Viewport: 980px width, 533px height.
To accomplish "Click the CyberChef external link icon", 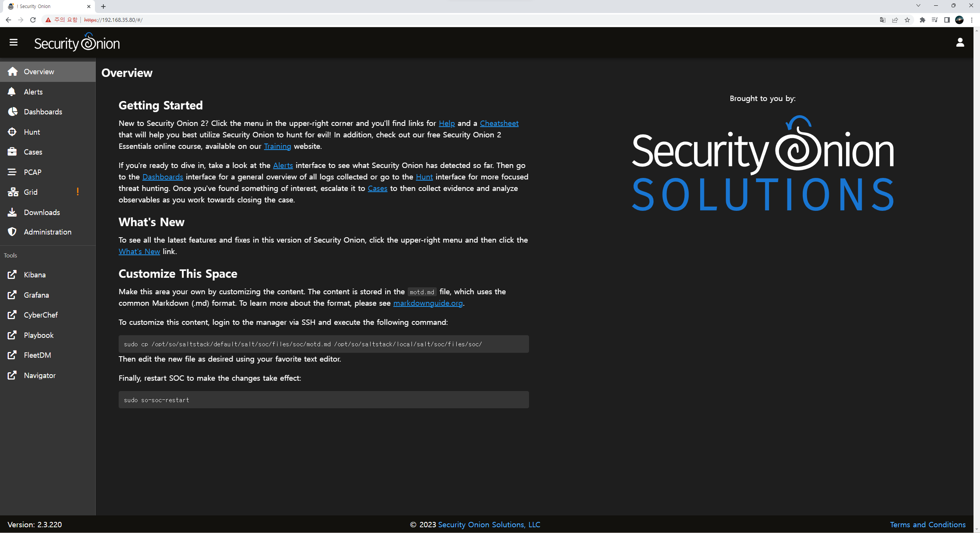I will 12,315.
